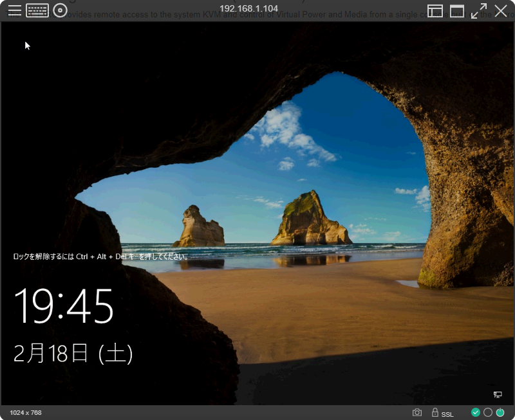Click the SSL lock icon
This screenshot has height=420, width=515.
pos(435,412)
